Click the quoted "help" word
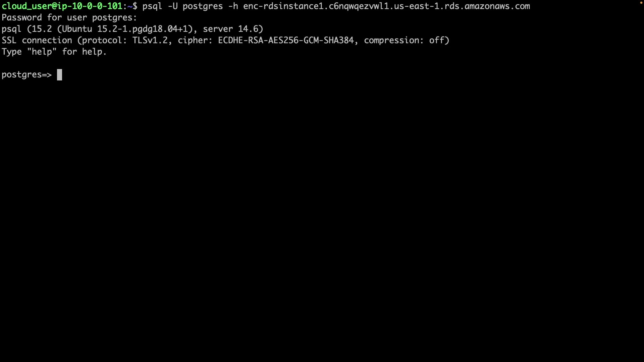 pyautogui.click(x=42, y=52)
